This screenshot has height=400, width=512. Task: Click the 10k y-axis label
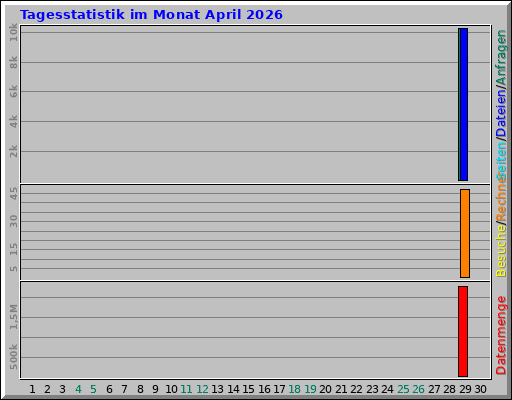[13, 32]
